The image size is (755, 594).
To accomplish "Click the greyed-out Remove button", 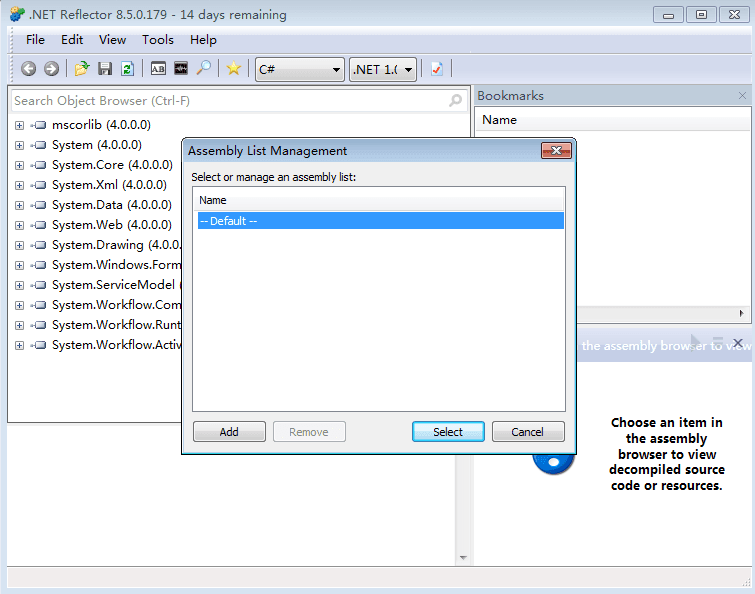I will coord(309,432).
